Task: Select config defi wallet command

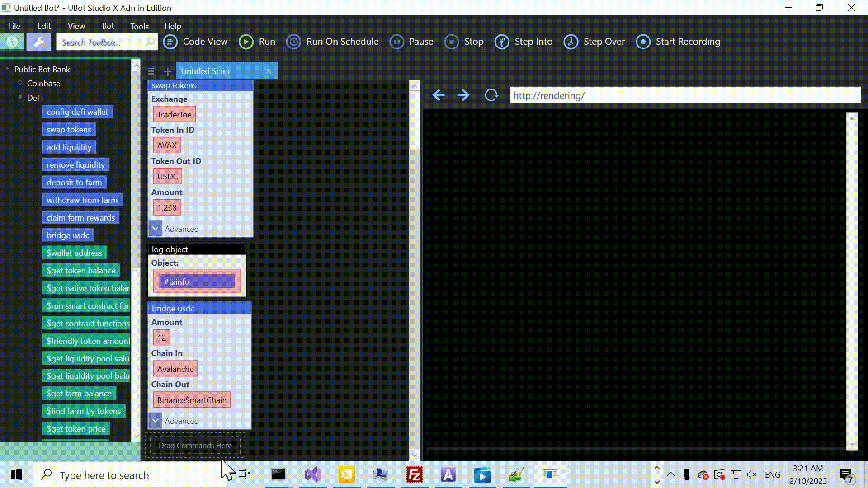Action: (x=77, y=112)
